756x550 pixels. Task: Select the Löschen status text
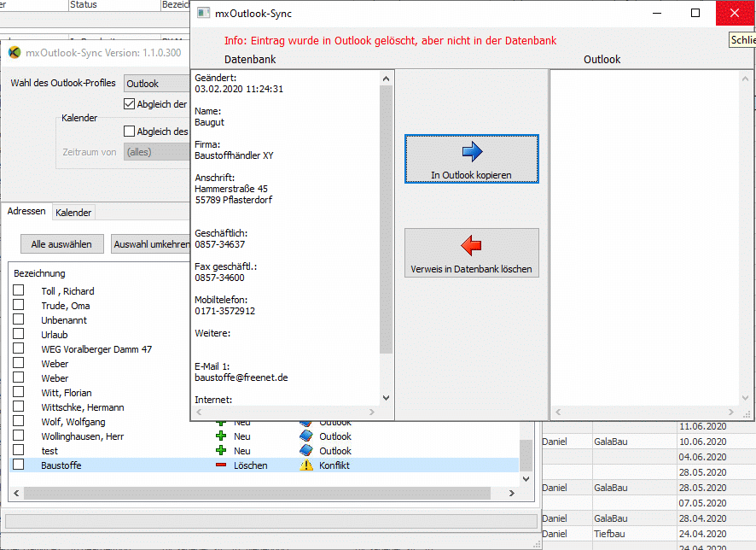pyautogui.click(x=251, y=465)
